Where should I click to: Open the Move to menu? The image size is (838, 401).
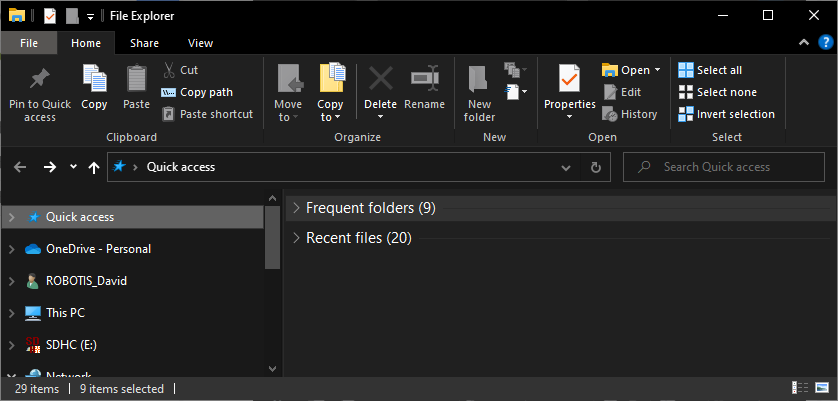(288, 93)
